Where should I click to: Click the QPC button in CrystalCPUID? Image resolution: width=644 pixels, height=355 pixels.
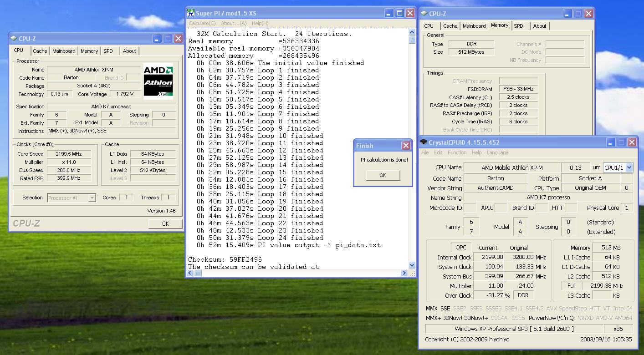pos(461,248)
